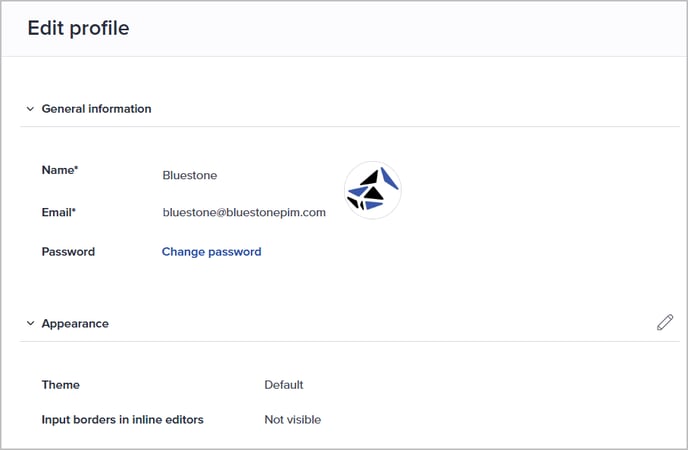Viewport: 688px width, 450px height.
Task: Click the General information section heading
Action: (97, 109)
